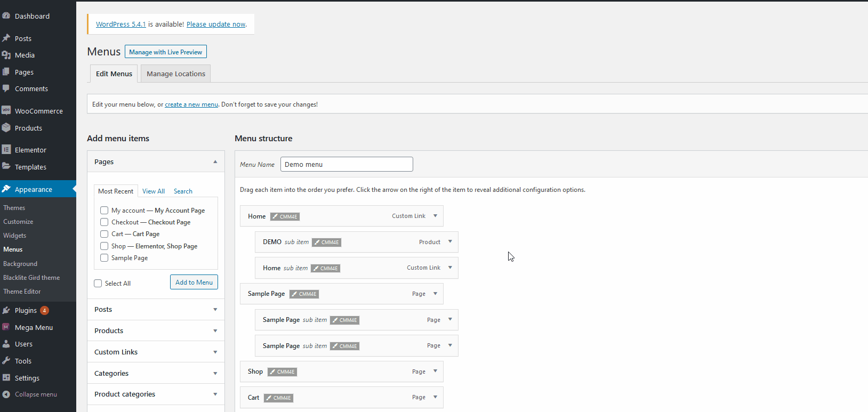Click the Plugins plug icon
This screenshot has height=412, width=868.
pos(6,310)
